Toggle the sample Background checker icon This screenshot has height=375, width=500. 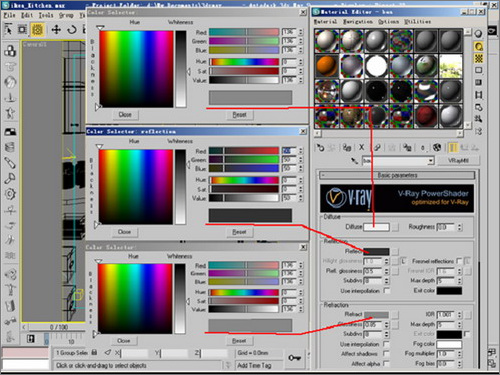pos(479,59)
